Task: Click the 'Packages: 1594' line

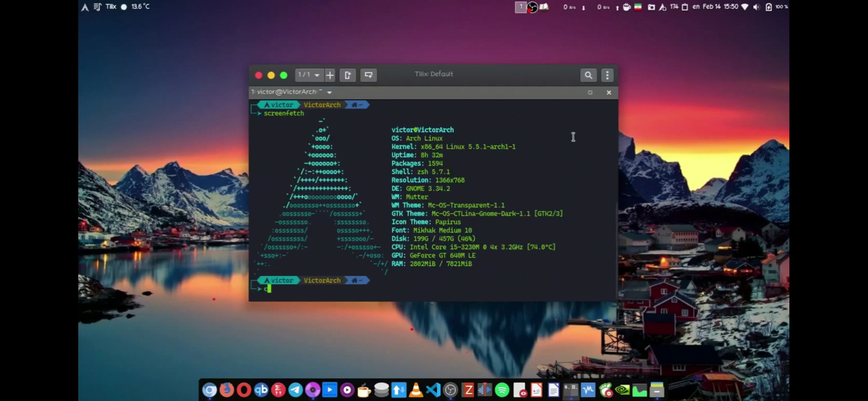Action: tap(417, 163)
